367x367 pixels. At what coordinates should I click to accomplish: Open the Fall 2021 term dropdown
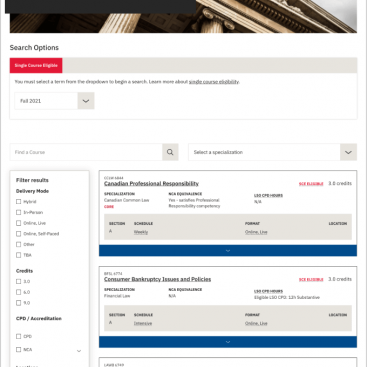54,101
